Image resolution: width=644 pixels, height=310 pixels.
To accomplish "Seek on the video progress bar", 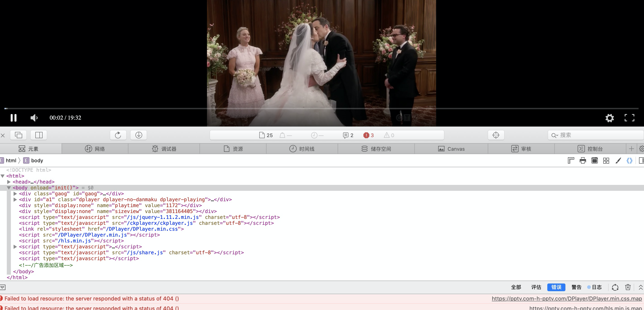I will [x=321, y=109].
